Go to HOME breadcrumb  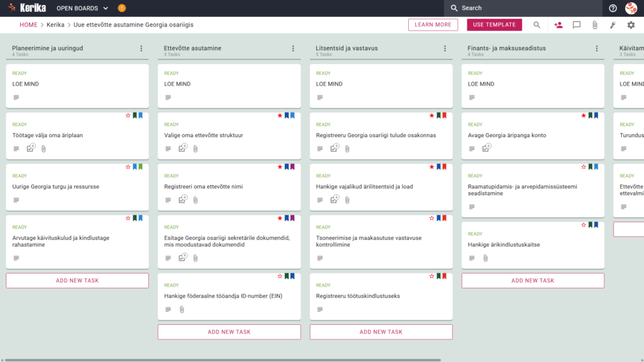tap(28, 25)
